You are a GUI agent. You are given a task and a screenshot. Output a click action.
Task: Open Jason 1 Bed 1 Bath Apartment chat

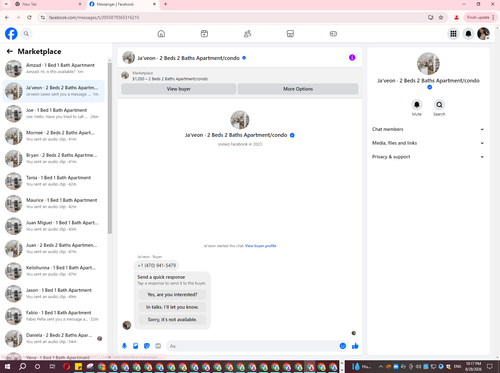click(x=54, y=293)
